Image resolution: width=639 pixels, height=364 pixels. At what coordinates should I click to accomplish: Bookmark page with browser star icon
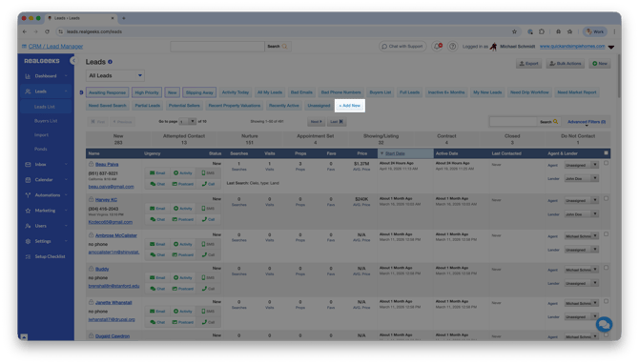(514, 31)
